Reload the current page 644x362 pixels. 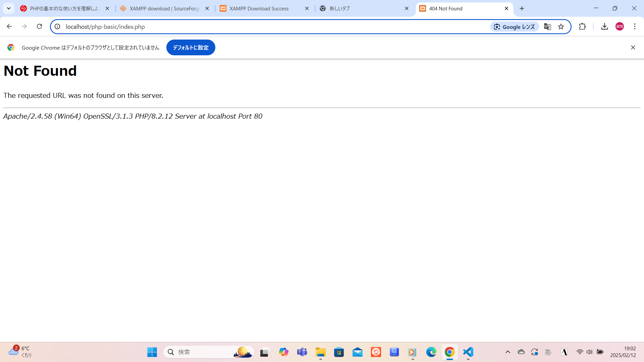pos(39,26)
